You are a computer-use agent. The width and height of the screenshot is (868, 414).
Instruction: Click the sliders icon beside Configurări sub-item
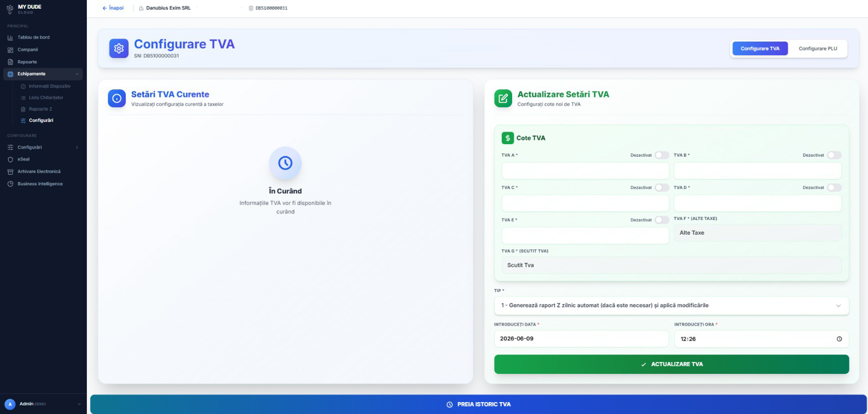[x=23, y=120]
